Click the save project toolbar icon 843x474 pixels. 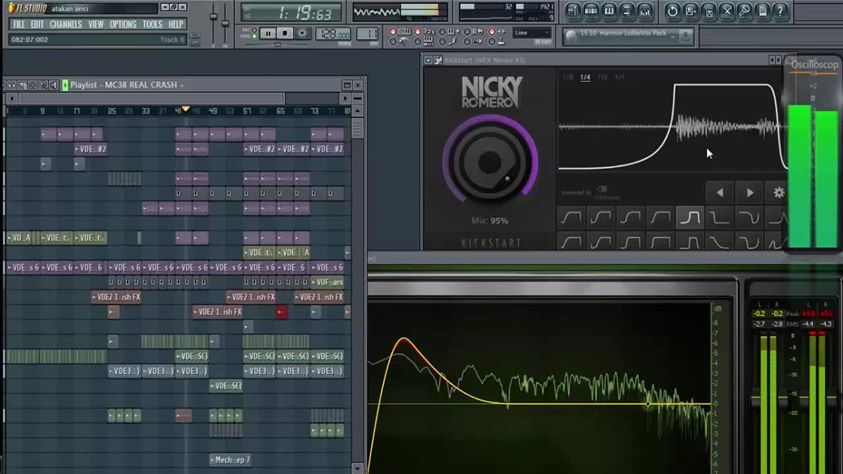[x=690, y=11]
